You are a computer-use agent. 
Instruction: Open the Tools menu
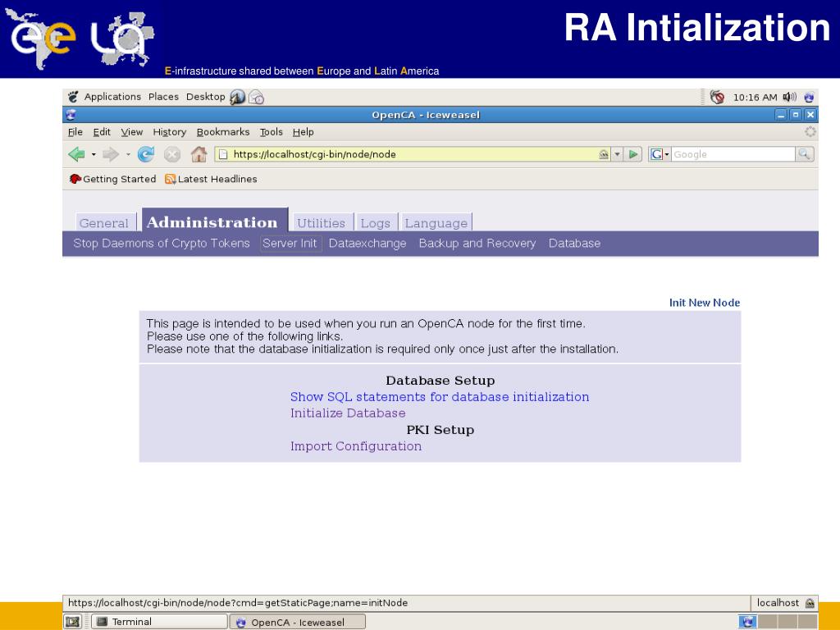[271, 132]
